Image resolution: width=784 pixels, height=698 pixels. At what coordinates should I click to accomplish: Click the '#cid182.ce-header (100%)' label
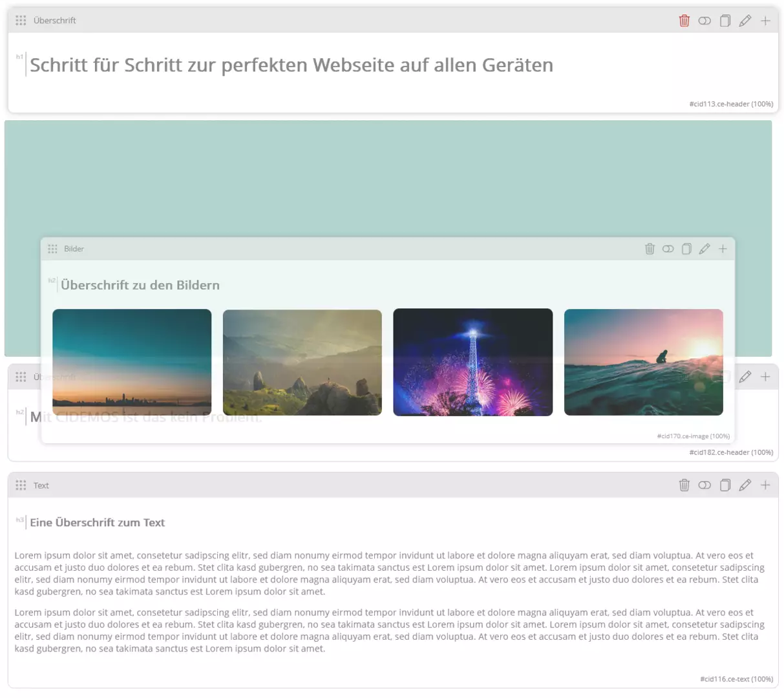pos(731,452)
